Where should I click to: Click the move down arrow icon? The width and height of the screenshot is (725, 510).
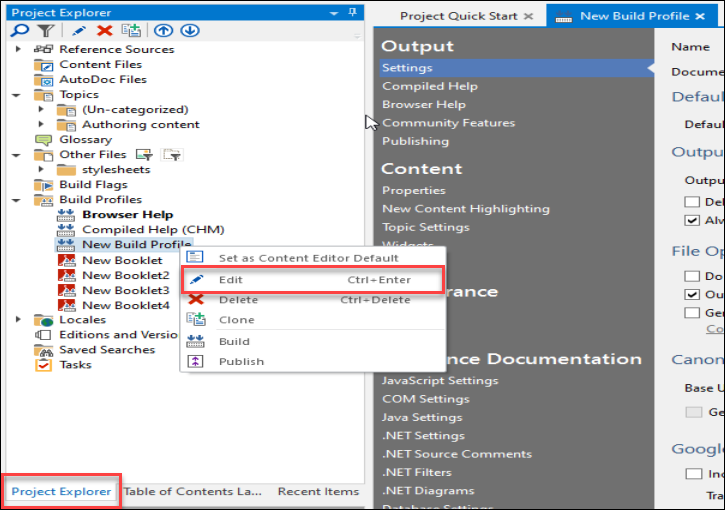click(x=189, y=31)
